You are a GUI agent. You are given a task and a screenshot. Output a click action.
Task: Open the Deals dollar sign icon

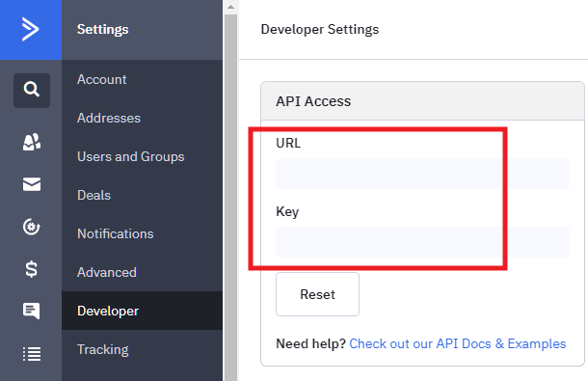click(32, 269)
